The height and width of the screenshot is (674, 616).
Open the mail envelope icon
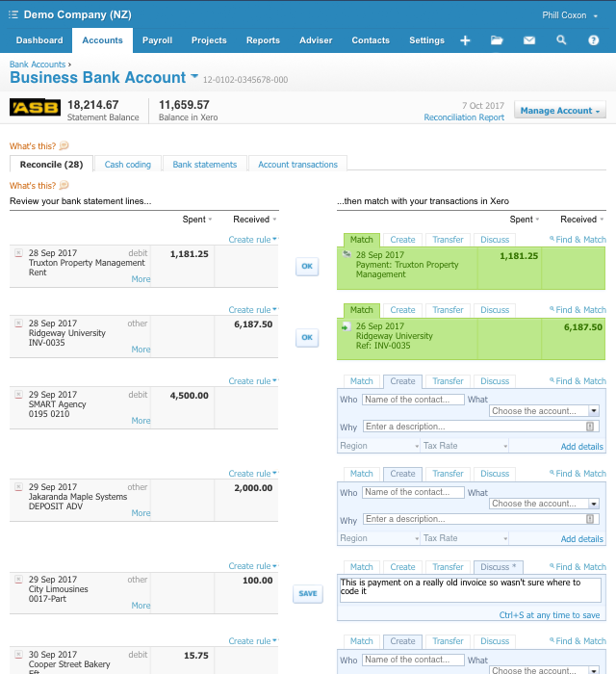529,40
